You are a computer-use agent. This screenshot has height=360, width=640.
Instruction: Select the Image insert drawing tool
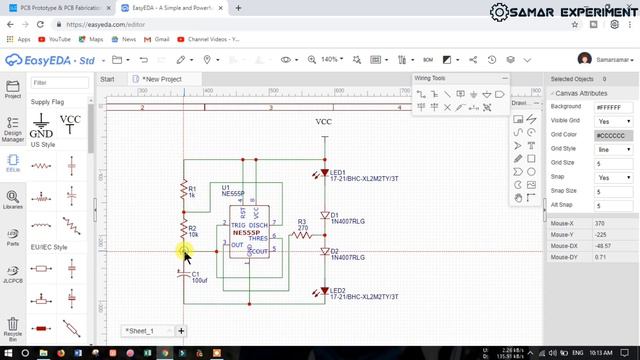(531, 185)
